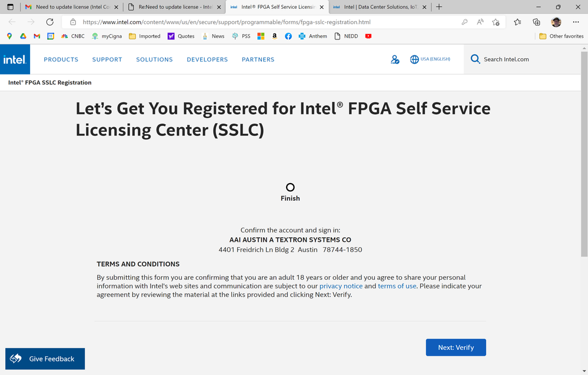Open the Other favorites folder
This screenshot has height=375, width=588.
pos(561,36)
